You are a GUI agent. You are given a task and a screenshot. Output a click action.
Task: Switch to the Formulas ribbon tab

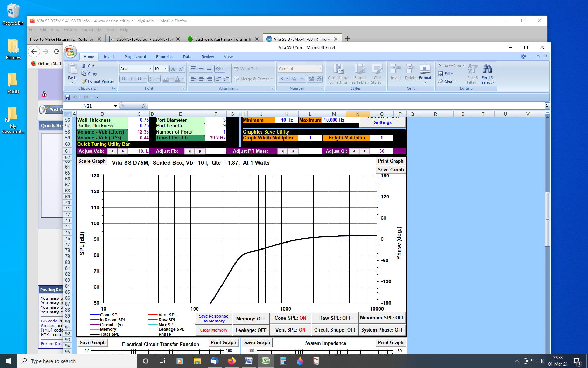(164, 57)
